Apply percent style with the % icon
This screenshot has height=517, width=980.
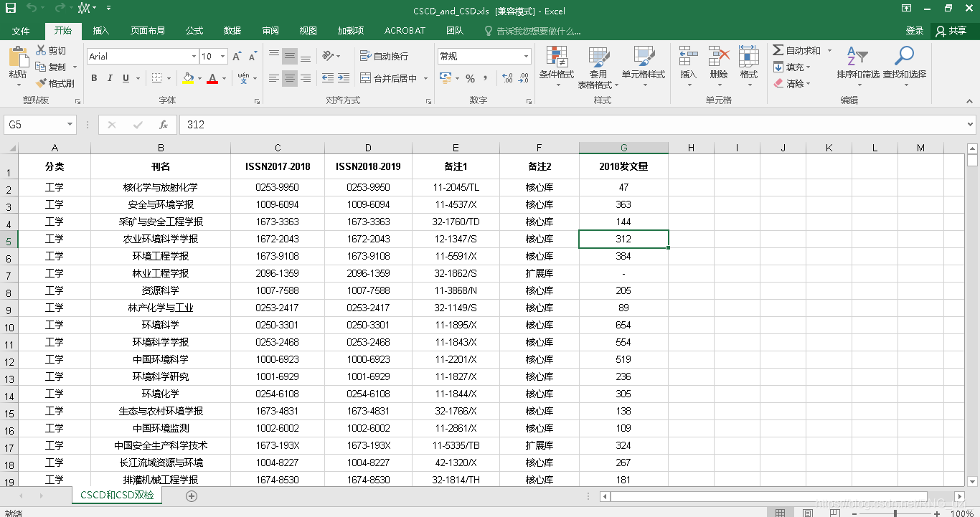click(470, 78)
